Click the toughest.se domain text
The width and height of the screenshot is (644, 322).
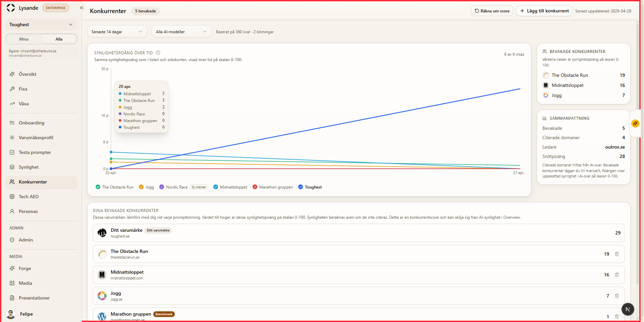coord(120,236)
